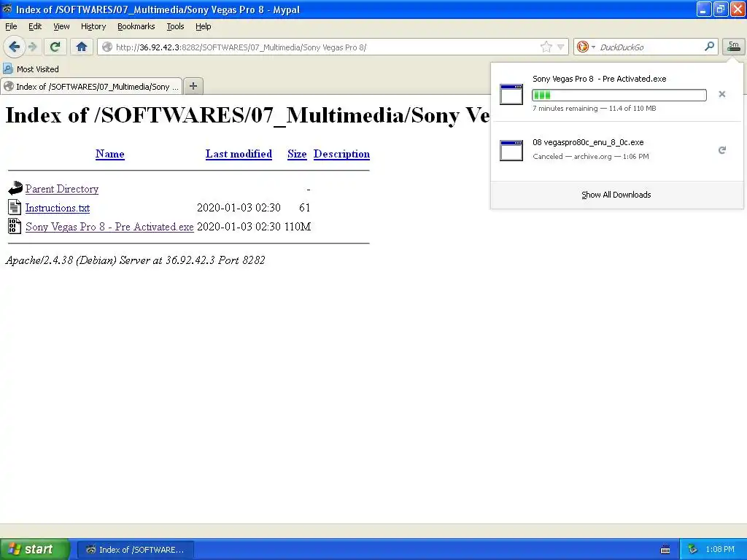Show All Downloads

coord(616,195)
